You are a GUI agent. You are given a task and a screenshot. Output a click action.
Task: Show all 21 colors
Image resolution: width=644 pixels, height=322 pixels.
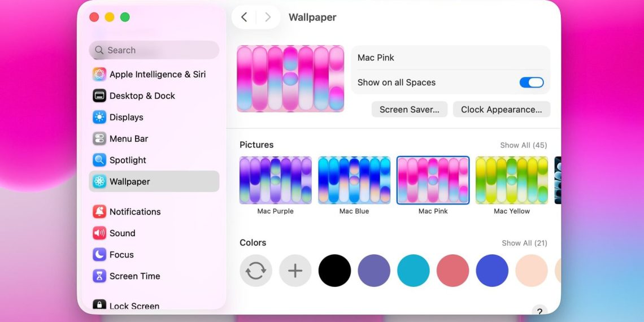[524, 243]
